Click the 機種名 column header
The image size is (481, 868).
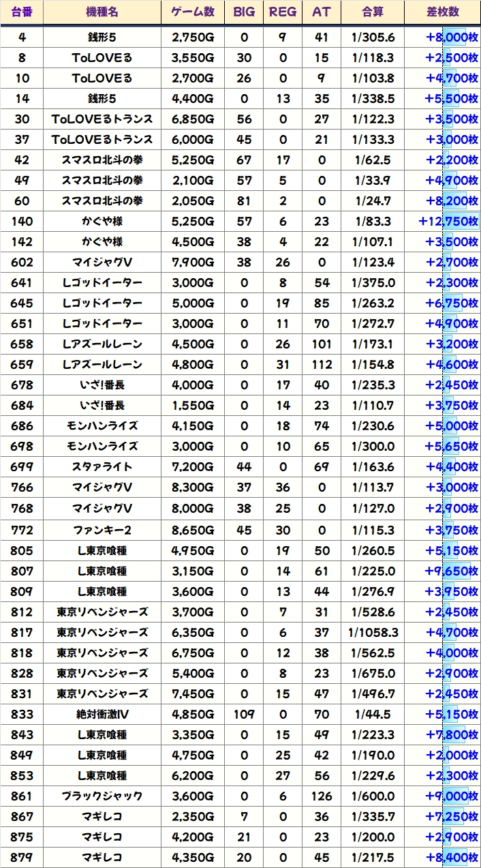pyautogui.click(x=102, y=12)
